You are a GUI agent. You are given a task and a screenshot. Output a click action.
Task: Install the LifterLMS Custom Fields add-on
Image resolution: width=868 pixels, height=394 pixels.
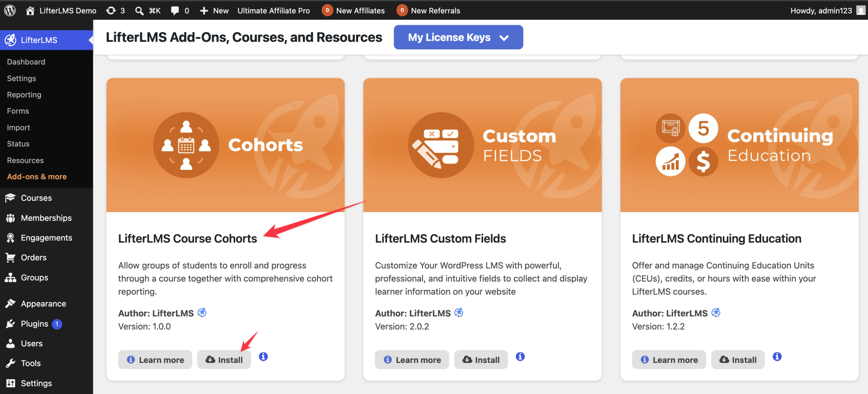(481, 359)
